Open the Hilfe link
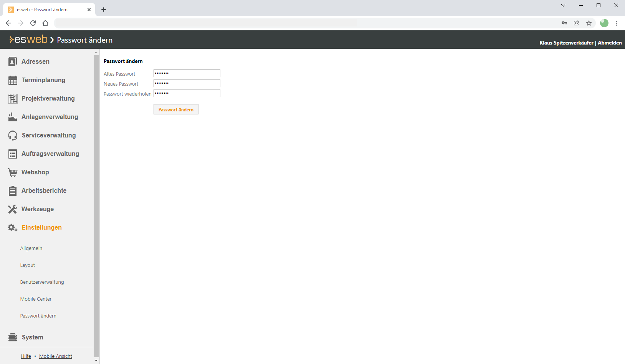 [26, 356]
